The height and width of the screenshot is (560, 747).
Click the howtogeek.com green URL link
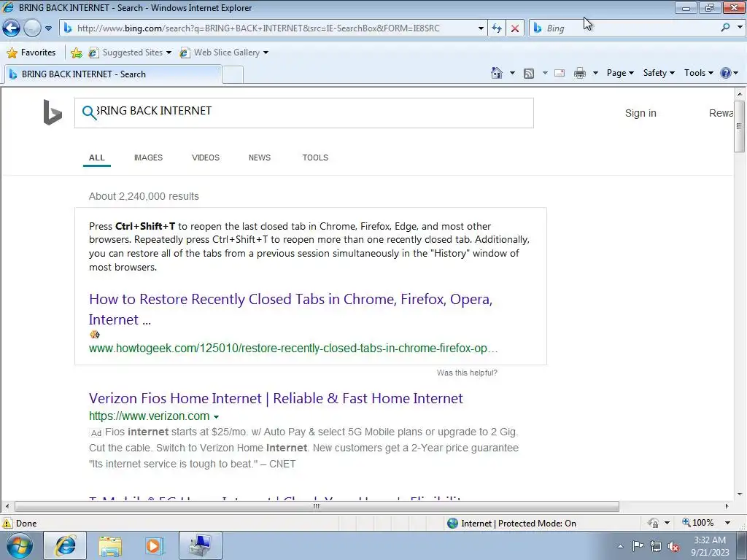tap(293, 348)
